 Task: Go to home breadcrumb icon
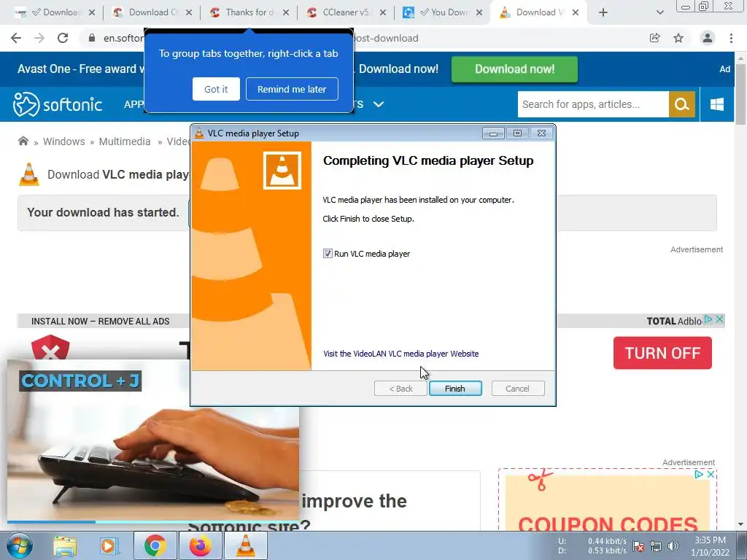[23, 141]
